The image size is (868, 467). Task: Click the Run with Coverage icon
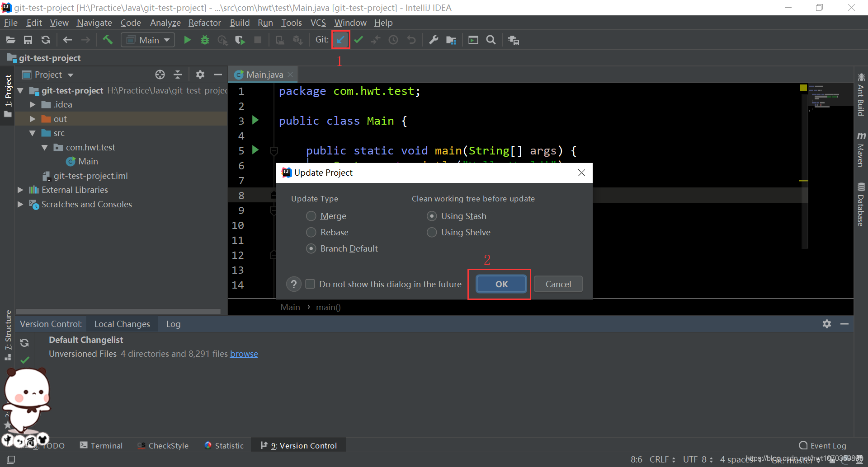(x=240, y=40)
